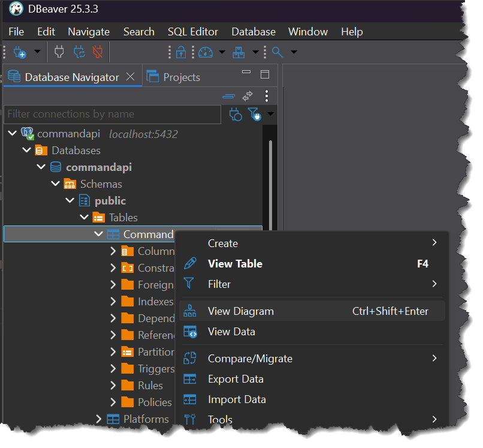Screen dimensions: 483x448
Task: Open the SQL Editor menu
Action: [x=192, y=32]
